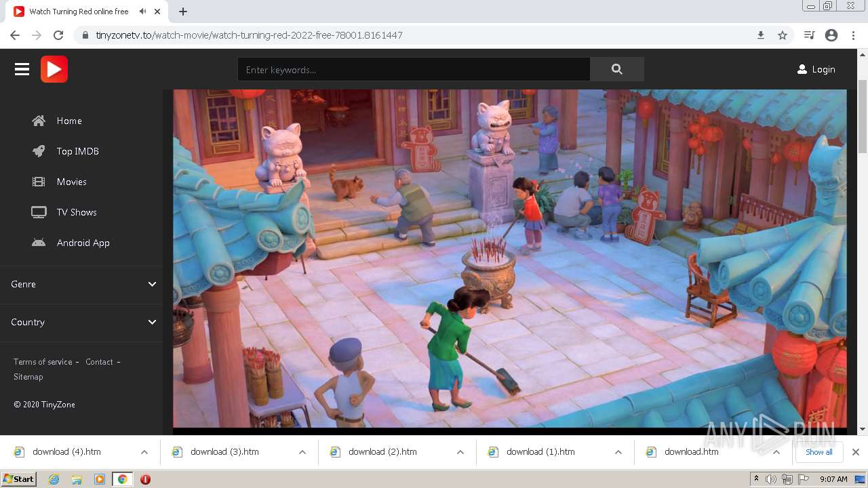Screen dimensions: 868x488
Task: Click the Movies film strip icon
Action: click(39, 182)
